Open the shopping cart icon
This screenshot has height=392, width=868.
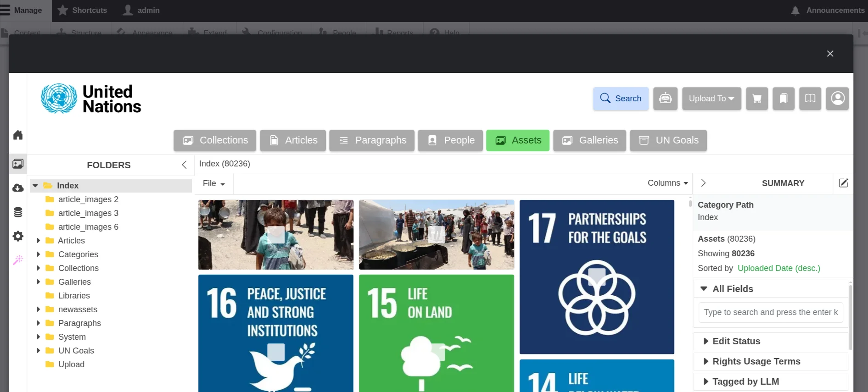tap(756, 99)
